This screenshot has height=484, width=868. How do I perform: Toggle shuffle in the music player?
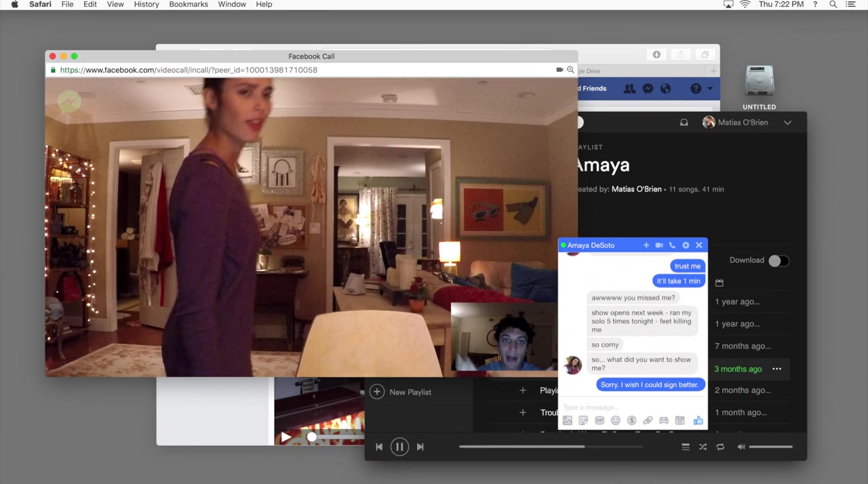pos(703,447)
